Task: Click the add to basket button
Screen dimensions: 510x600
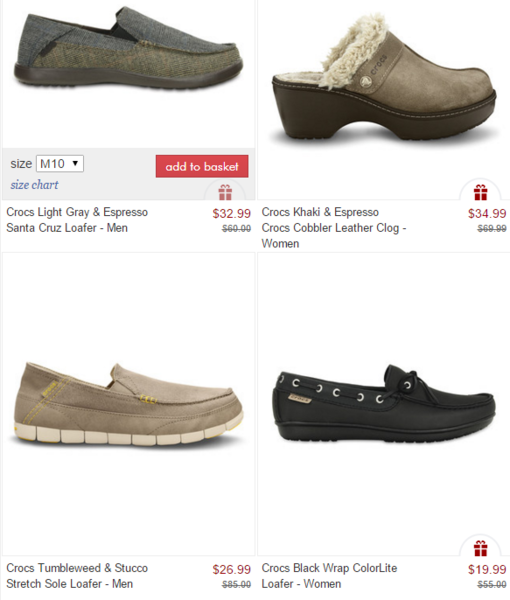Action: coord(202,166)
